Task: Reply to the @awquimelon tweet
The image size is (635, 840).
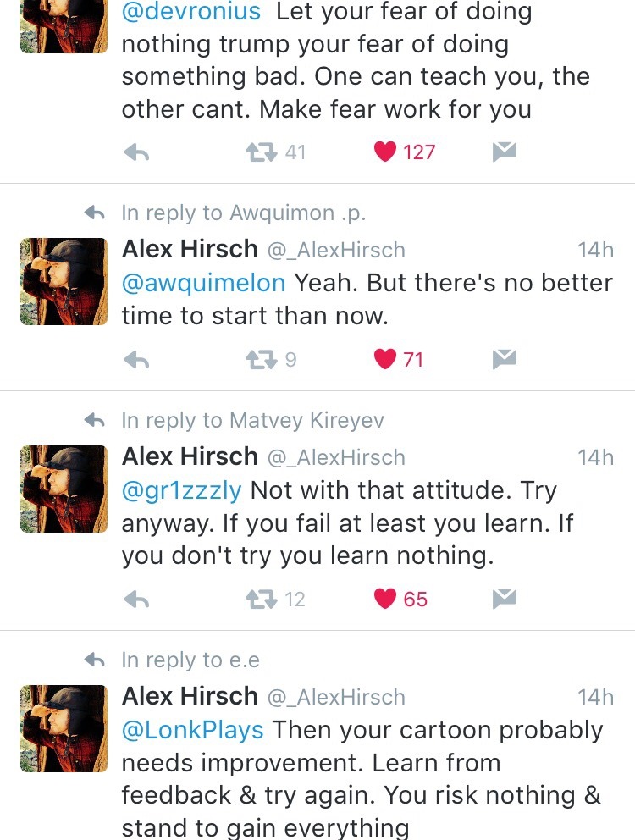Action: 136,360
